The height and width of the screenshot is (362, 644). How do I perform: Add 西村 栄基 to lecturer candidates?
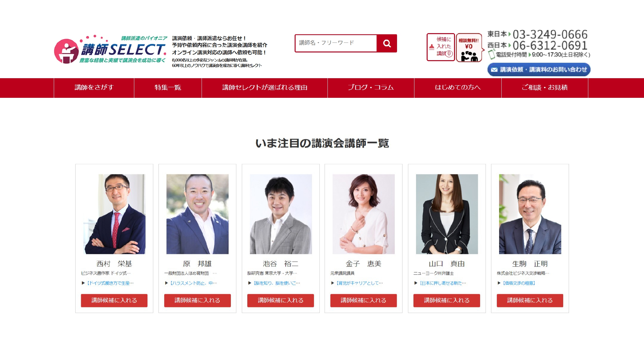[x=114, y=301]
